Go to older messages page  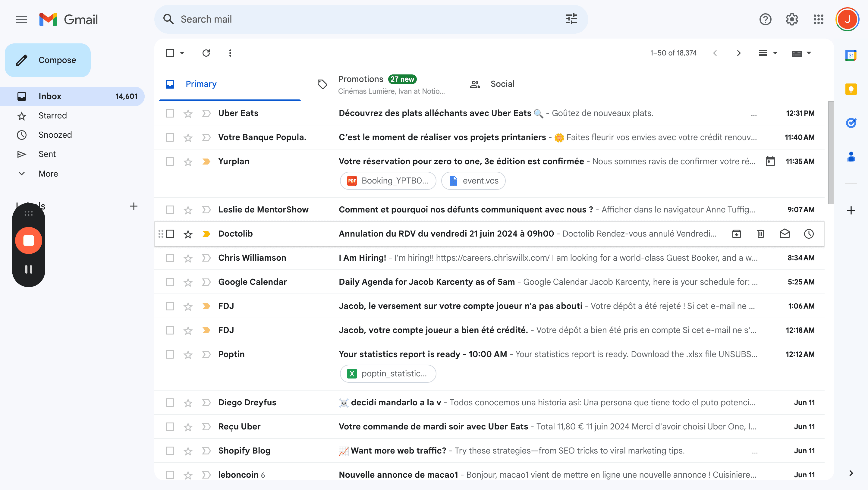click(x=739, y=53)
